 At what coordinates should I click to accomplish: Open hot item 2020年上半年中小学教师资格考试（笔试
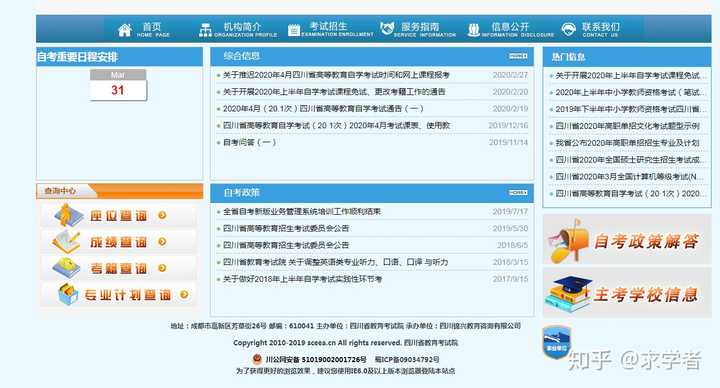[x=630, y=92]
